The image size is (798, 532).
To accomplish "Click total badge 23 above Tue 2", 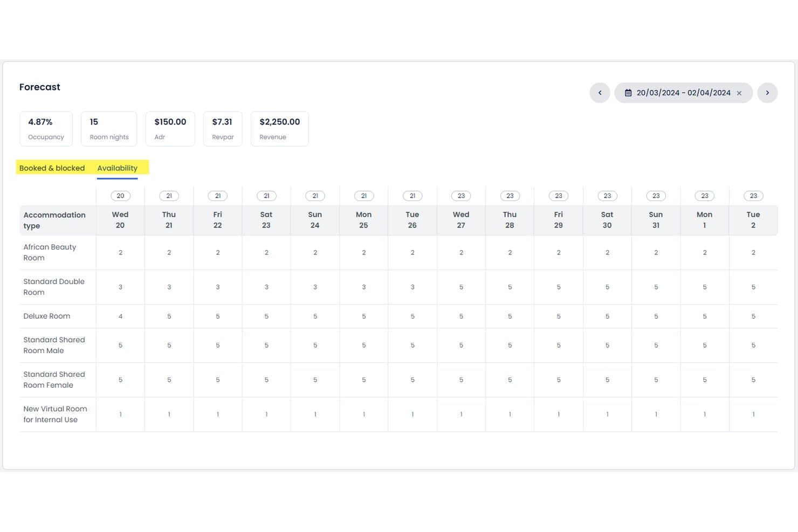I will [x=753, y=196].
